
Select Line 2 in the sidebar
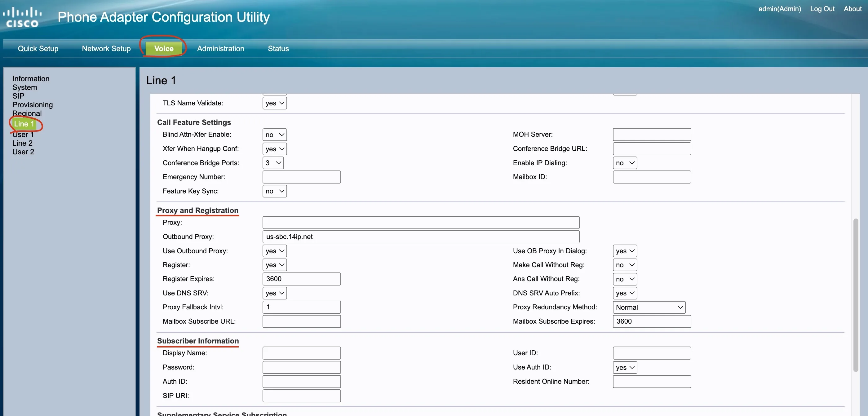point(22,143)
